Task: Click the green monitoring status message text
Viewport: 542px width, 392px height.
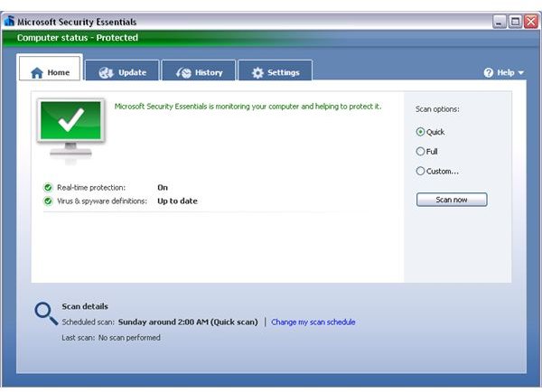Action: (x=248, y=107)
